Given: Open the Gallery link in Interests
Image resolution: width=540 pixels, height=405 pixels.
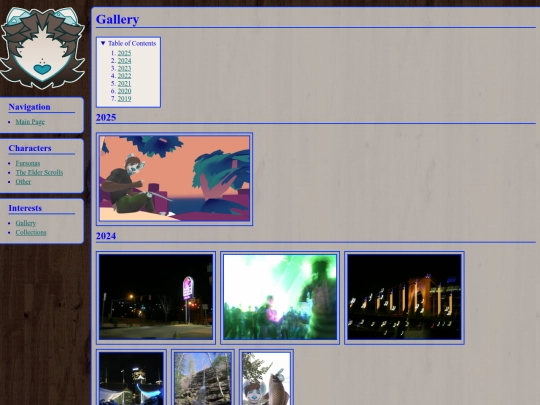Looking at the screenshot, I should point(26,223).
